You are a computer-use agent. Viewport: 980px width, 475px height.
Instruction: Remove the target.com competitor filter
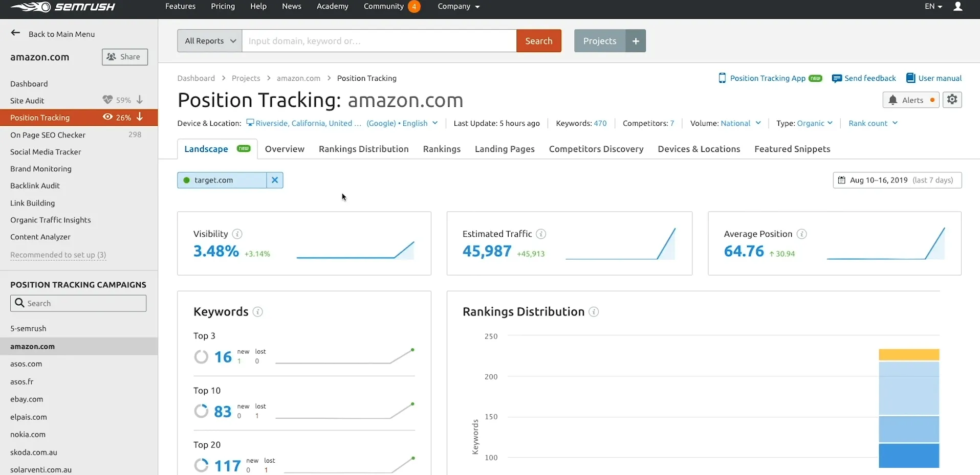click(275, 180)
